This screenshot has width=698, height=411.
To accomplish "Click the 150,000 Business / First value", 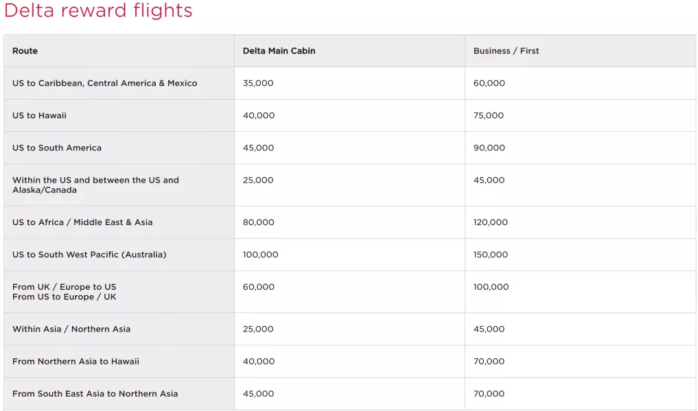I will click(490, 255).
